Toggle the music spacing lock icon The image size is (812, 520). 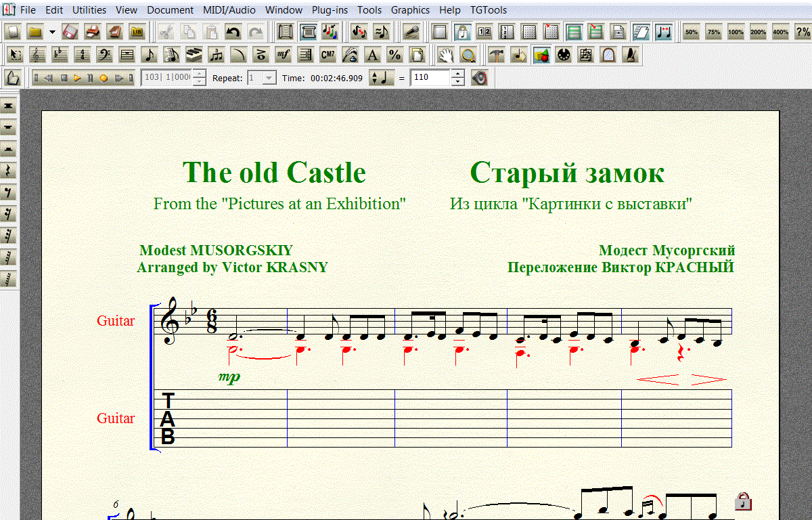461,32
